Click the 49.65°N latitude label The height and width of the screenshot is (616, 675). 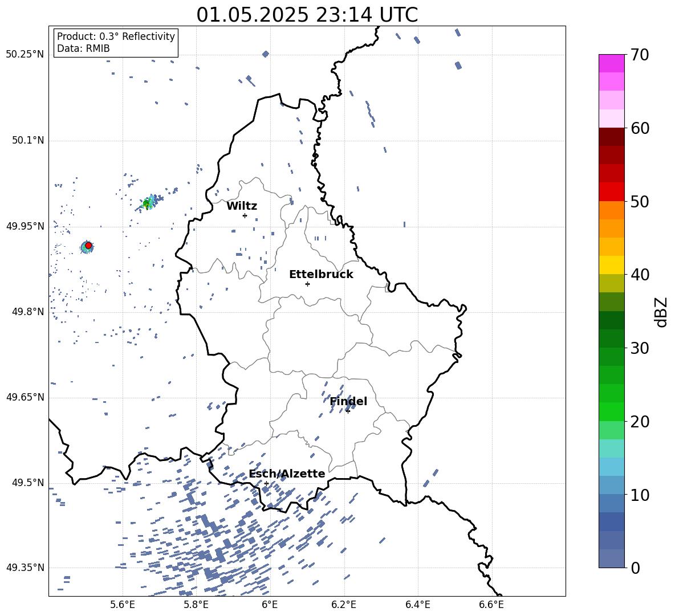(x=25, y=397)
